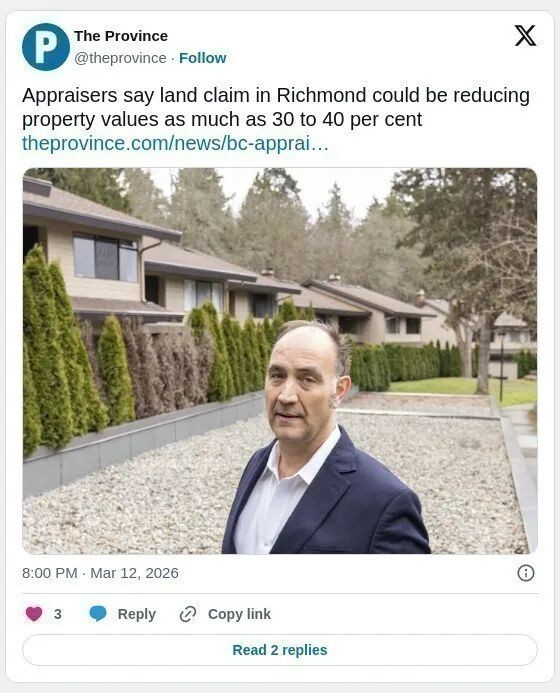
Task: Open the 8:00 PM timestamp
Action: pos(50,573)
